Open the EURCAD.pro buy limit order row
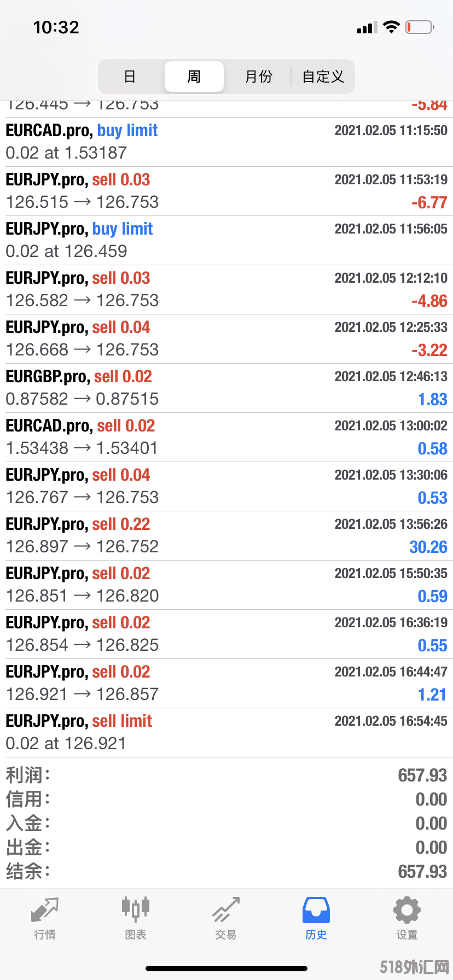Screen dimensions: 453x980 (x=226, y=142)
